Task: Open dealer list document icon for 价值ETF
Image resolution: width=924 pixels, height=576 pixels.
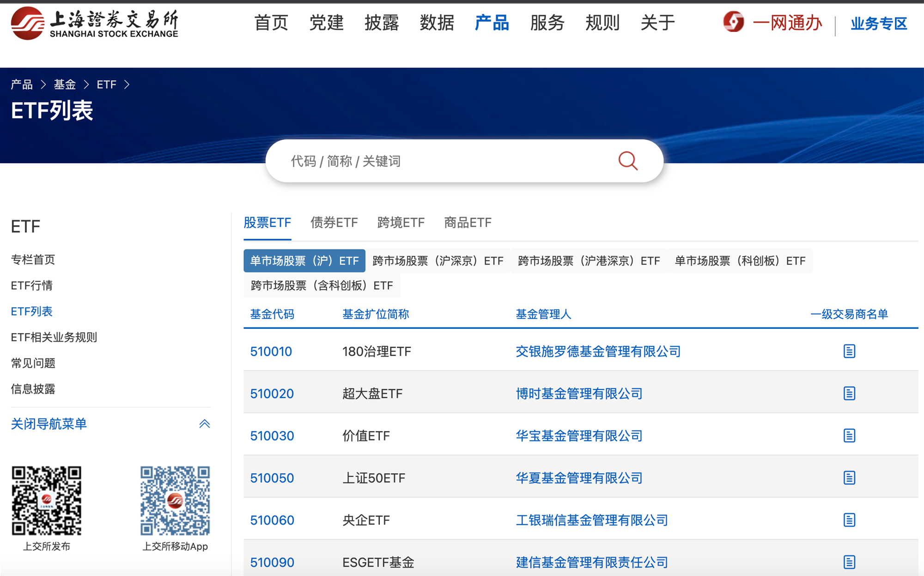Action: tap(849, 436)
